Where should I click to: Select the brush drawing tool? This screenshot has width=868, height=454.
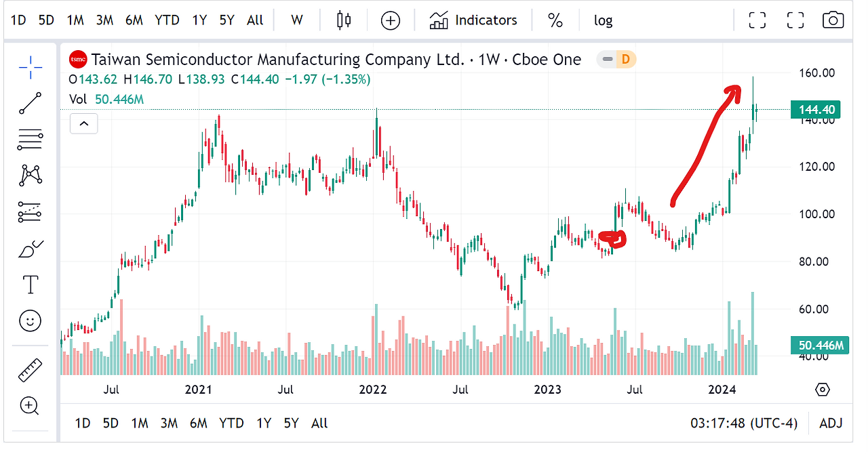point(30,249)
